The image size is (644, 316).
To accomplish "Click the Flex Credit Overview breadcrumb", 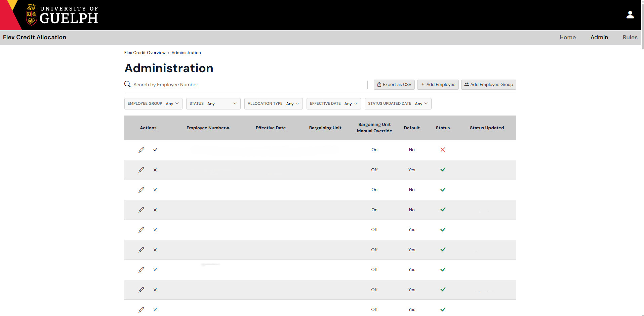I will coord(145,53).
